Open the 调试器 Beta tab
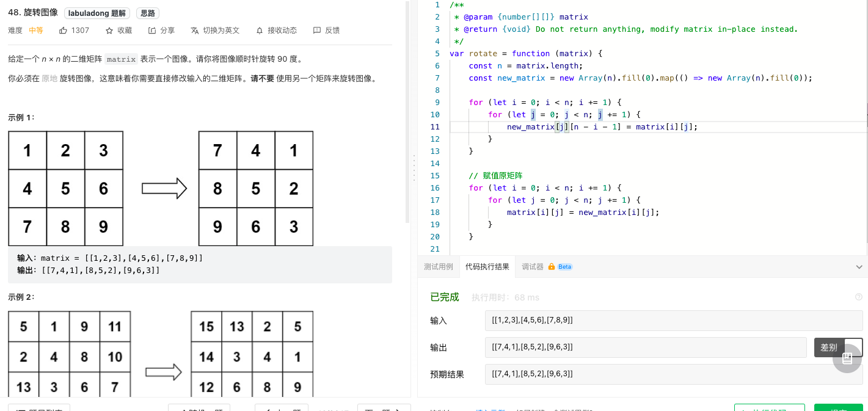The height and width of the screenshot is (411, 868). 547,267
